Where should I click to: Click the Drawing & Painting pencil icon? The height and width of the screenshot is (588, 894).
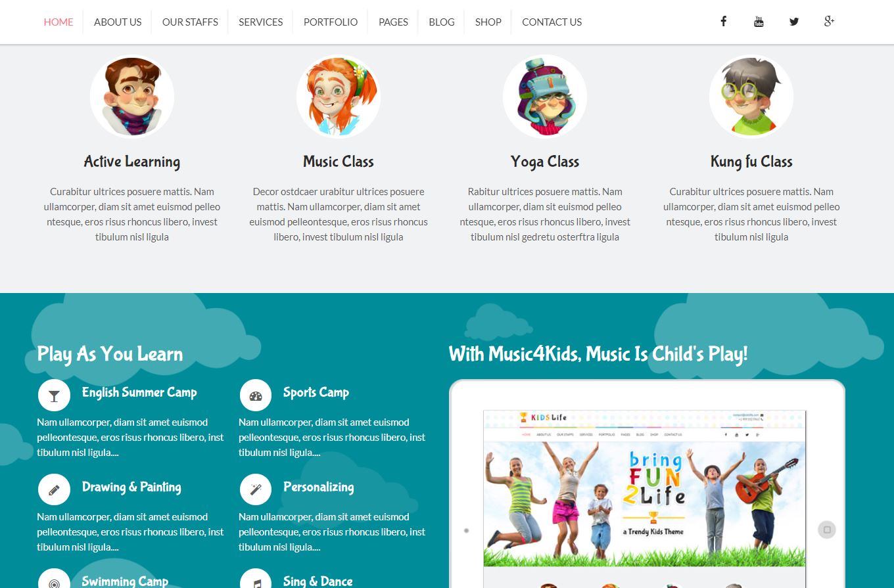tap(54, 490)
